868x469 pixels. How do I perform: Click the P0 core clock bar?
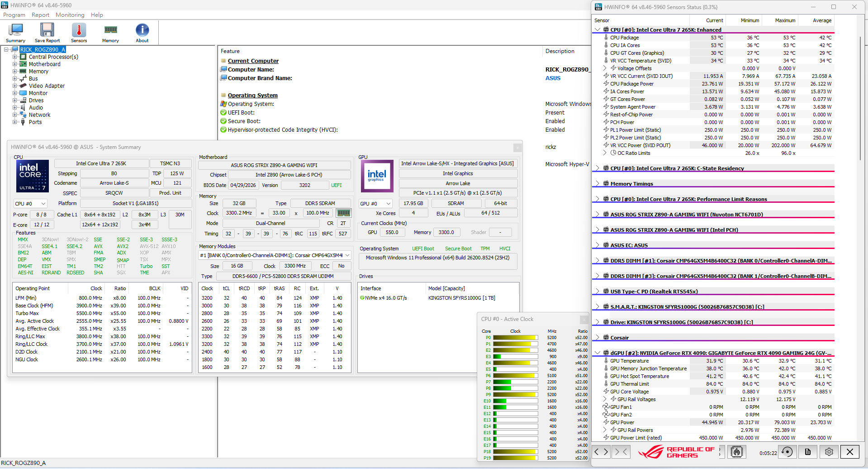tap(515, 338)
